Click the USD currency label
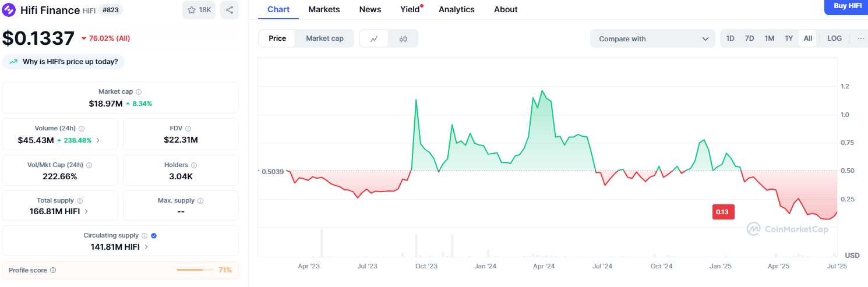The width and height of the screenshot is (868, 287). [852, 256]
